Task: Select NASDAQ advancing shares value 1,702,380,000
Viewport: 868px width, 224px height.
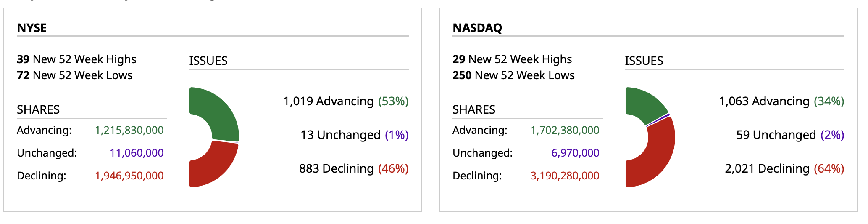Action: (565, 131)
